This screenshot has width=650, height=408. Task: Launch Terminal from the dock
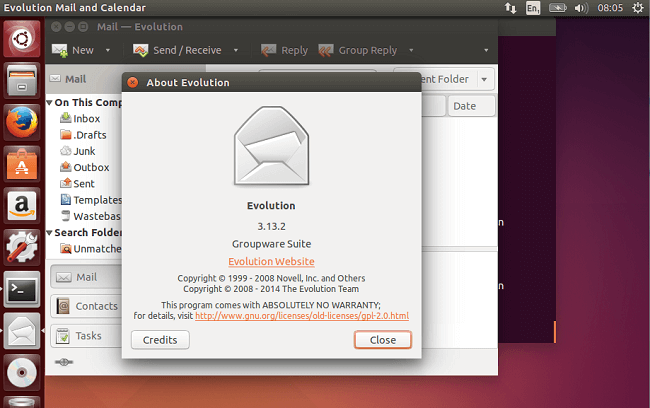[22, 289]
